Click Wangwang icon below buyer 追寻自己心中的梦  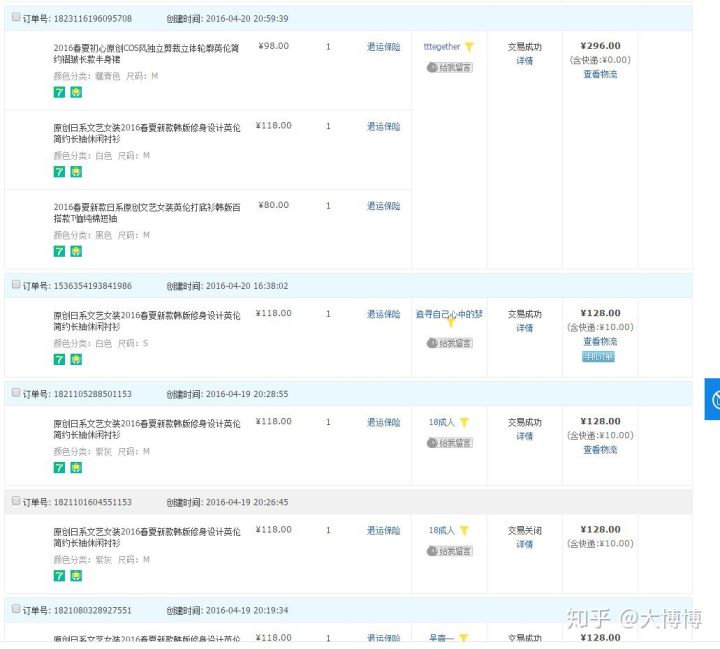[450, 324]
